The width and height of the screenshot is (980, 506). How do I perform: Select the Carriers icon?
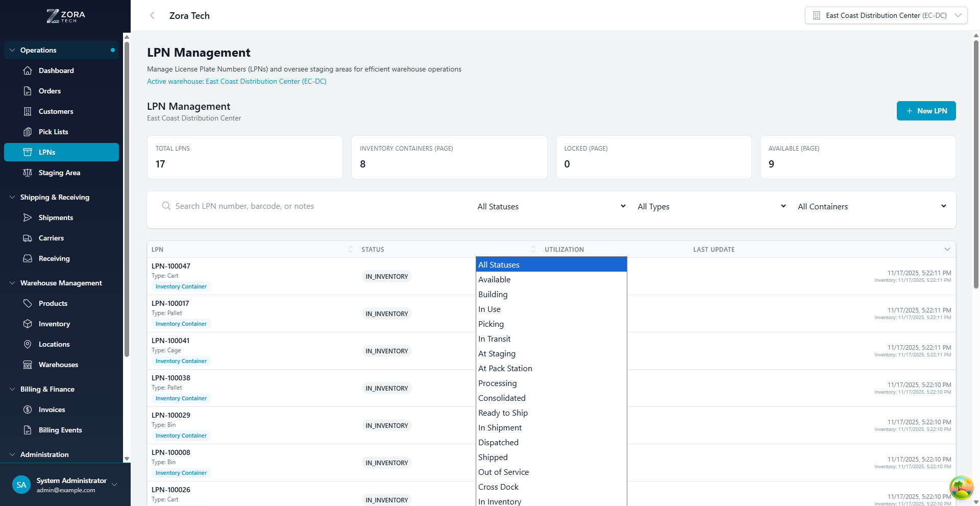click(28, 238)
